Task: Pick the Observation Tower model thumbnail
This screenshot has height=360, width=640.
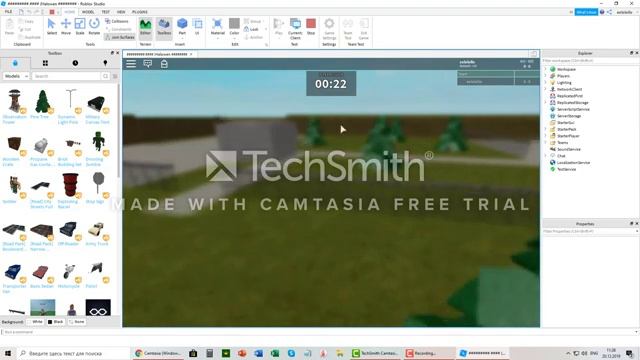Action: (14, 101)
